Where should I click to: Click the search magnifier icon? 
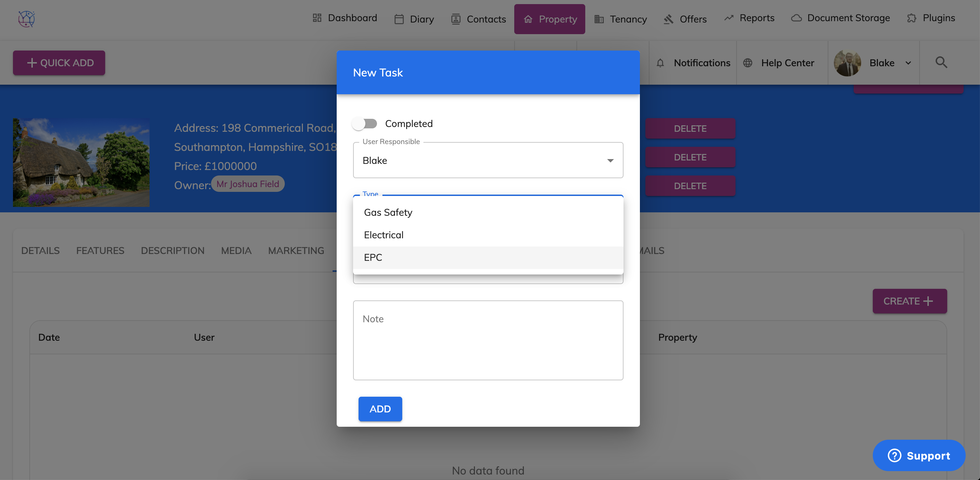[x=941, y=62]
